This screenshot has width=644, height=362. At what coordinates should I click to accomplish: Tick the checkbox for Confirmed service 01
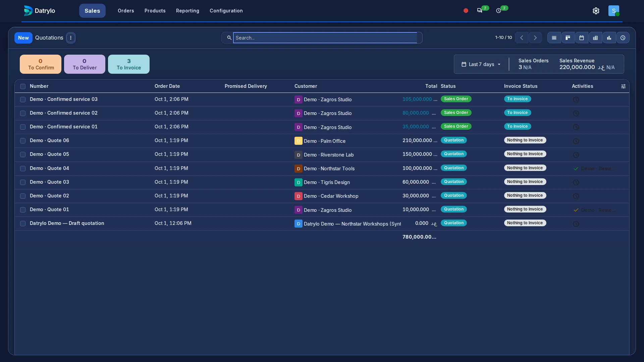point(23,127)
